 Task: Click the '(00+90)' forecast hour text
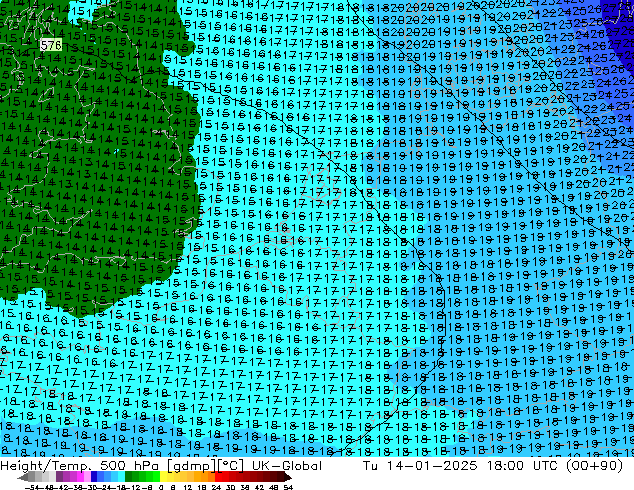coord(594,466)
